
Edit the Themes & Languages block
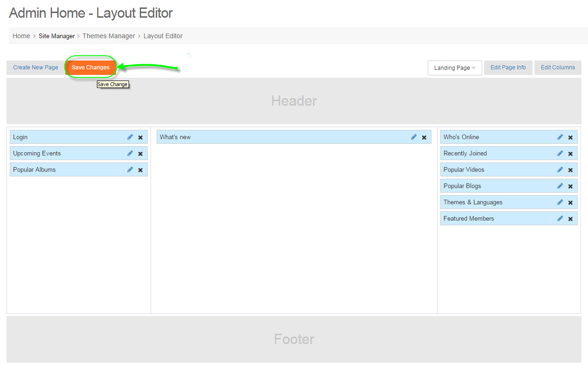(560, 202)
